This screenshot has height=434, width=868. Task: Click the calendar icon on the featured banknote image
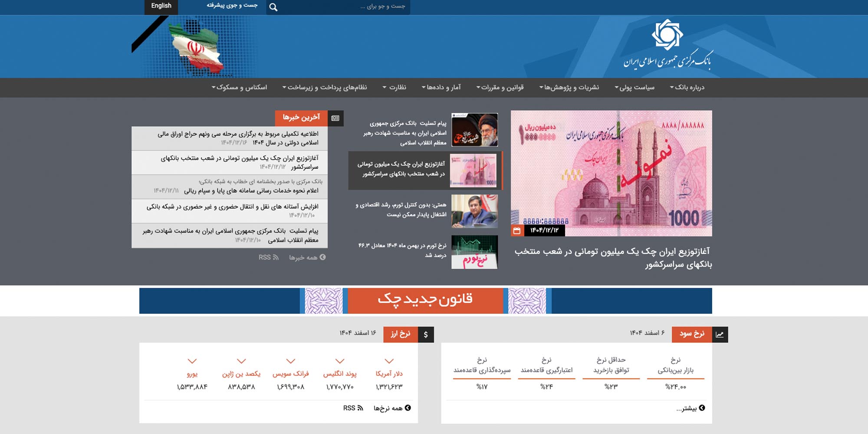[517, 230]
